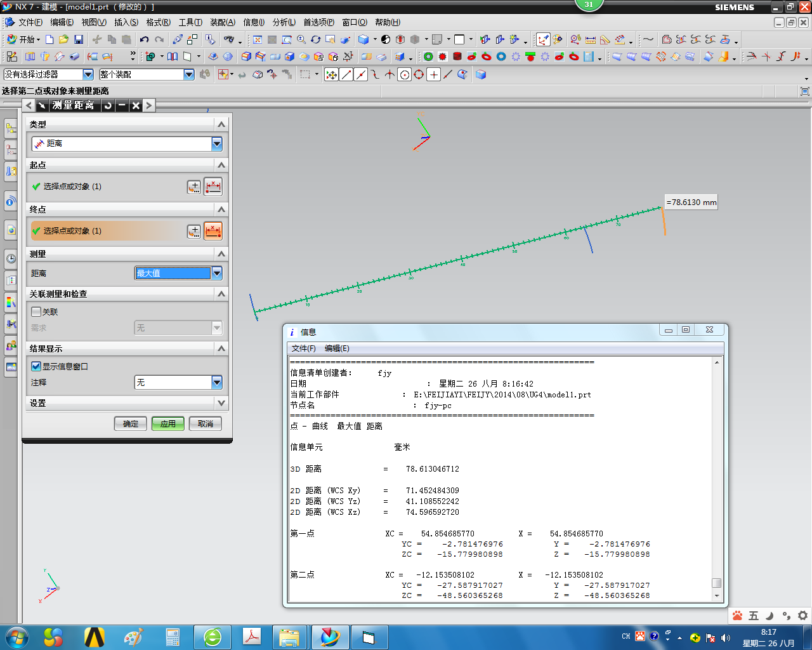Click the Information window scroll down arrow
The height and width of the screenshot is (650, 812).
click(717, 596)
